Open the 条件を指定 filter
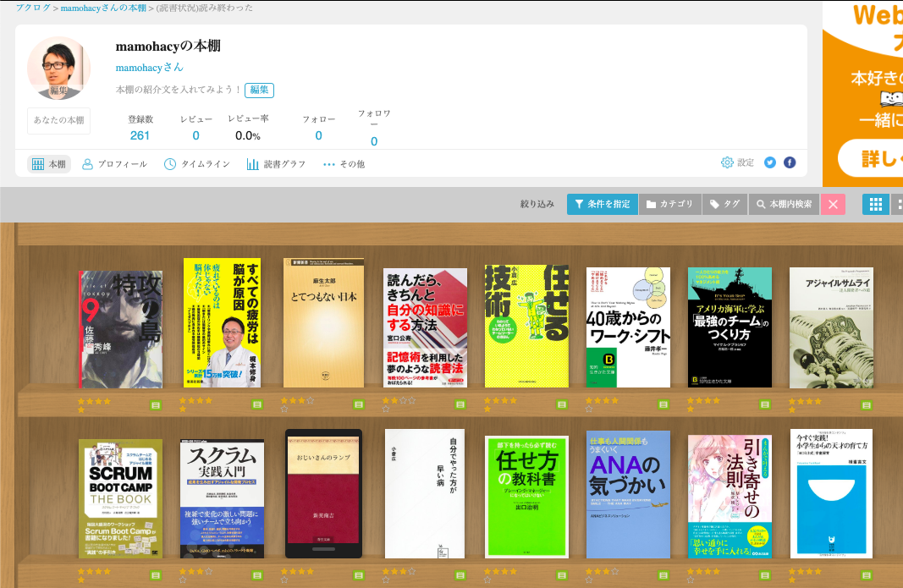The height and width of the screenshot is (588, 903). point(603,204)
